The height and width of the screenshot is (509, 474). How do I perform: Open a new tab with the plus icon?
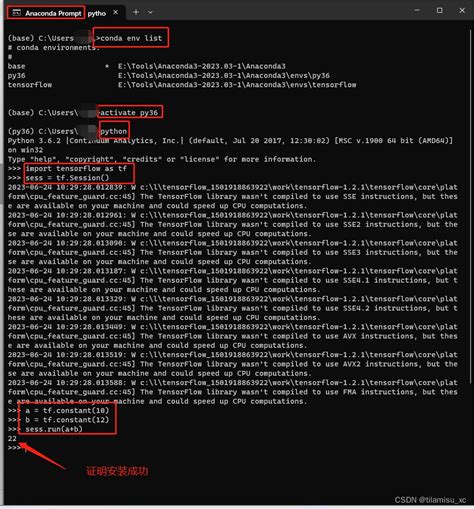[136, 12]
